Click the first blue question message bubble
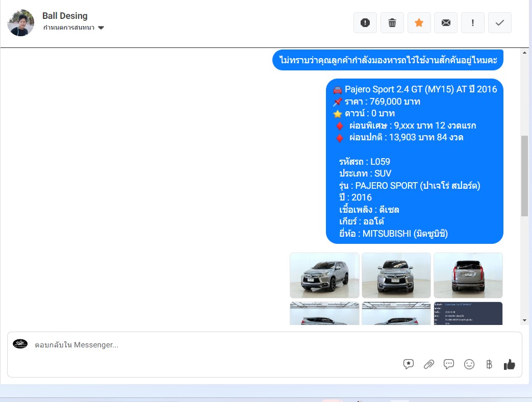The width and height of the screenshot is (532, 402). 388,60
